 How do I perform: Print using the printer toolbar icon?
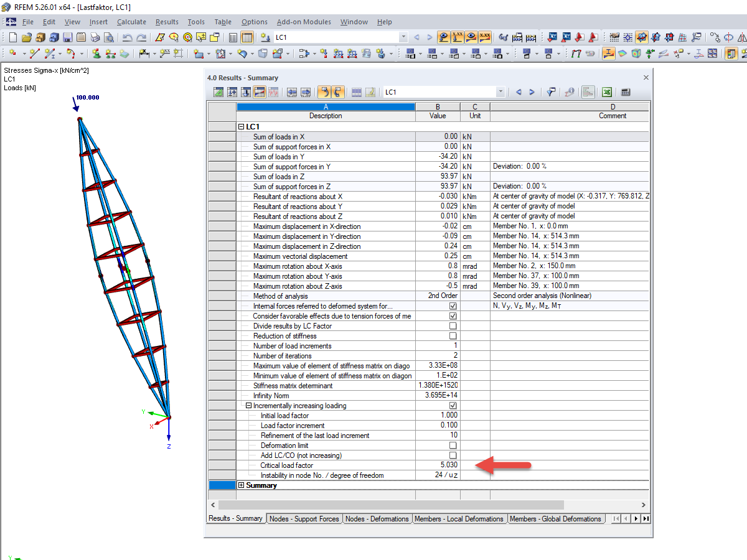coord(95,37)
